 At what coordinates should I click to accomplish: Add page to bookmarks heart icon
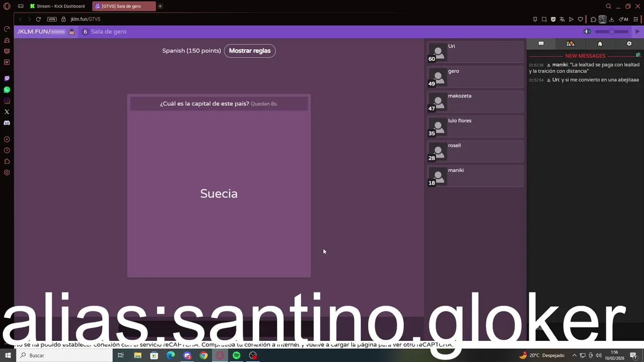(580, 19)
